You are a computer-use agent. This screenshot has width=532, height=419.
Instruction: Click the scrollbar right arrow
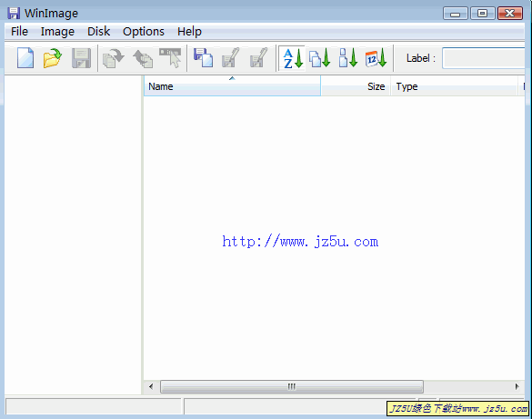[517, 386]
